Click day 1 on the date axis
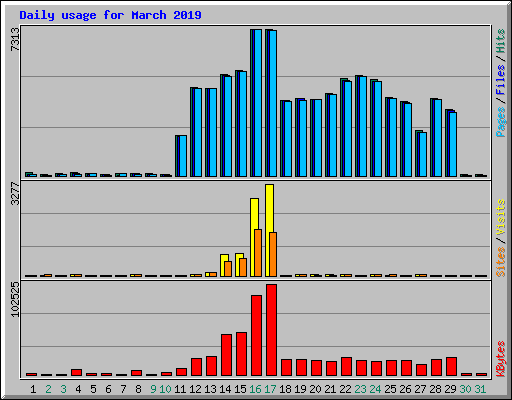This screenshot has width=512, height=400. (33, 389)
